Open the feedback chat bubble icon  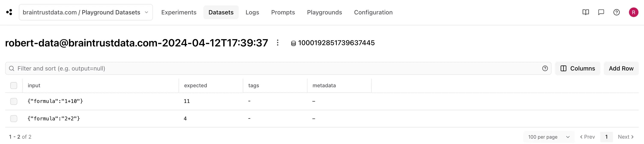pos(601,12)
